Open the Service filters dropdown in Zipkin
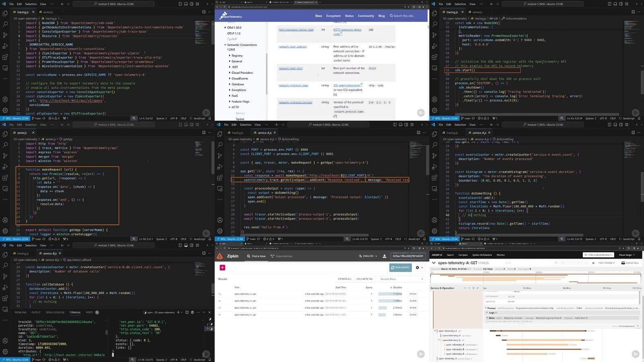Screen dimensions: 644x362 (x=401, y=279)
